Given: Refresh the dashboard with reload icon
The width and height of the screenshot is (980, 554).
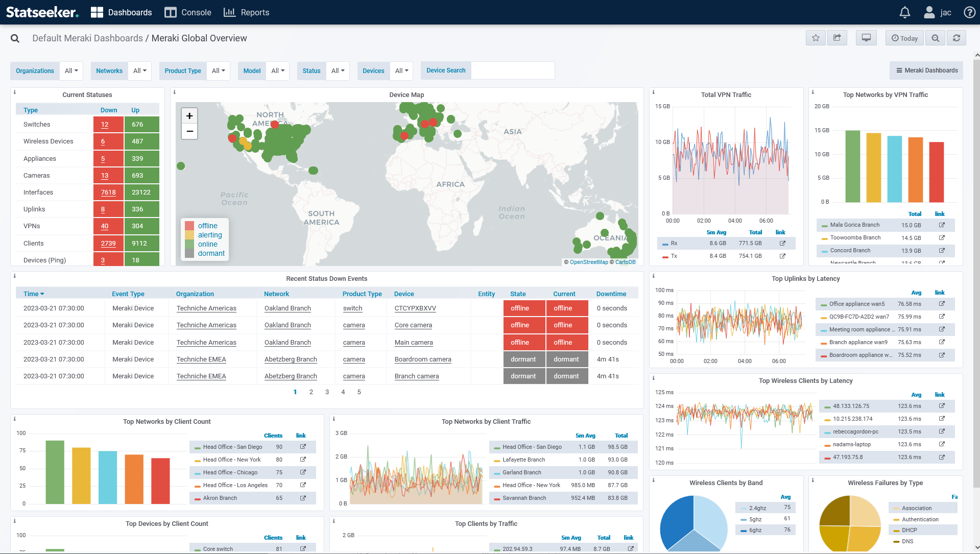Looking at the screenshot, I should pyautogui.click(x=957, y=38).
